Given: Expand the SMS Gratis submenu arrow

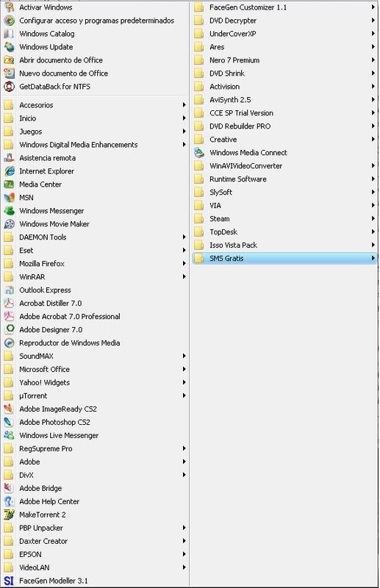Looking at the screenshot, I should (x=373, y=258).
